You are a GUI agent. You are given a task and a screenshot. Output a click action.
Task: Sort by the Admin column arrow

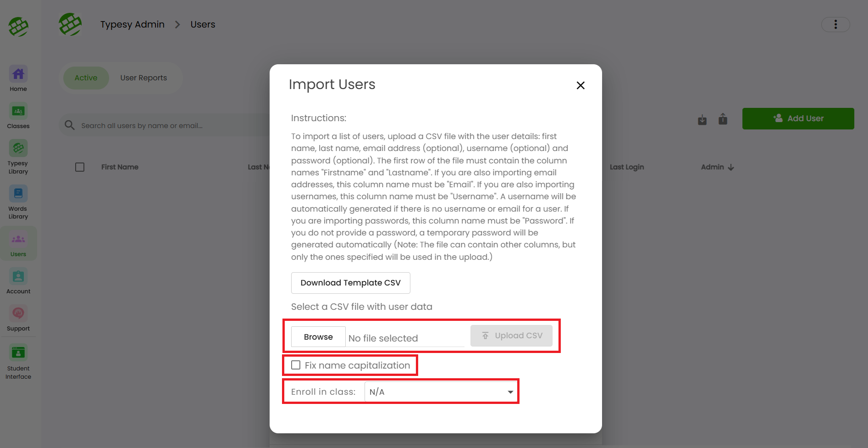[x=731, y=168]
